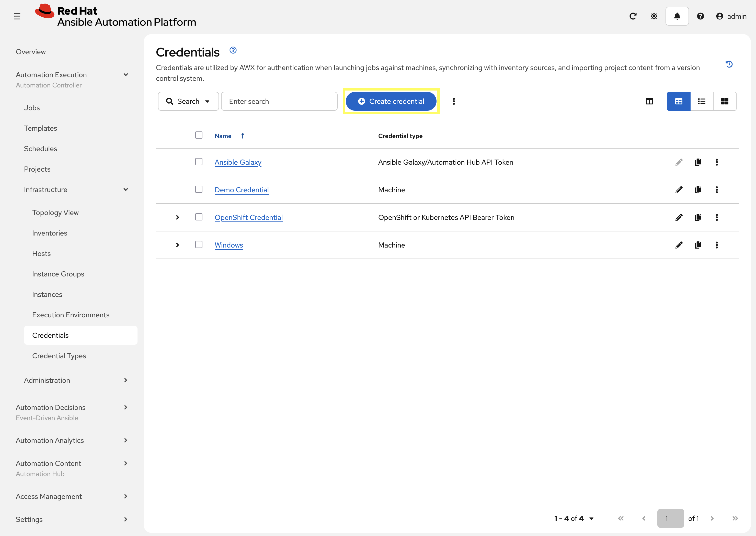This screenshot has height=536, width=756.
Task: Open kebab menu for OpenShift Credential row
Action: click(x=716, y=218)
